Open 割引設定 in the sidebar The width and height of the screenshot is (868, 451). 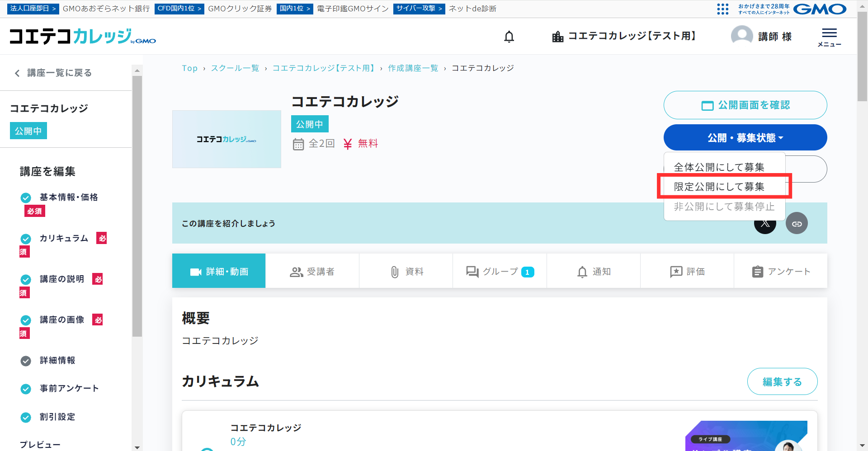[57, 417]
